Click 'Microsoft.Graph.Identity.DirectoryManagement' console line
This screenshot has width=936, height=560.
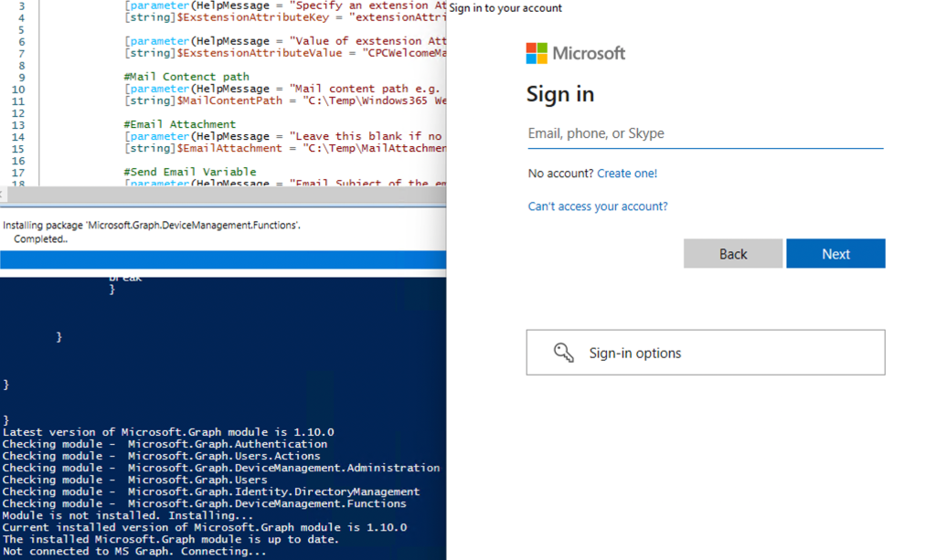[x=211, y=491]
